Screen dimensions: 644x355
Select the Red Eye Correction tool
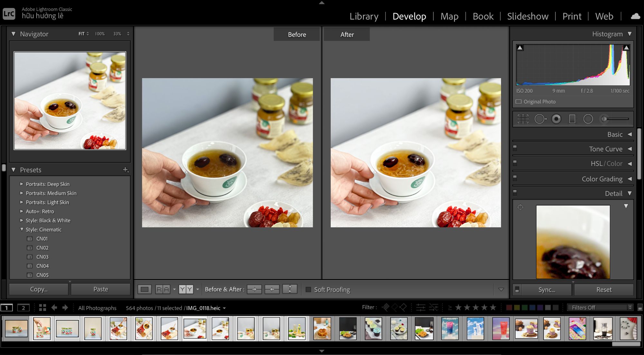point(556,119)
